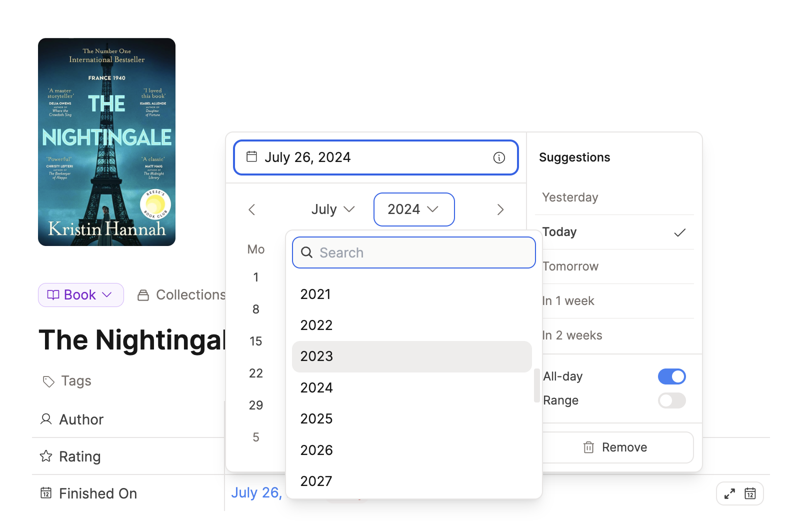Click the Rating star icon
This screenshot has height=532, width=793.
tap(46, 456)
